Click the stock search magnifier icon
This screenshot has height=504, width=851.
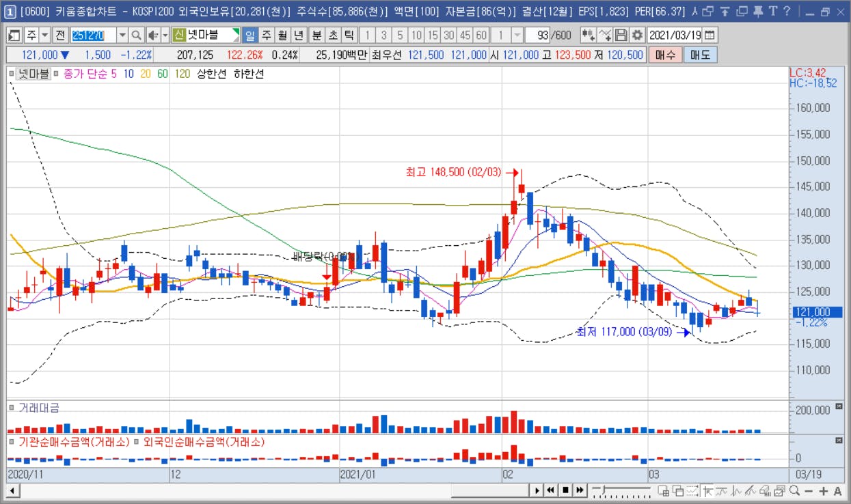tap(136, 36)
